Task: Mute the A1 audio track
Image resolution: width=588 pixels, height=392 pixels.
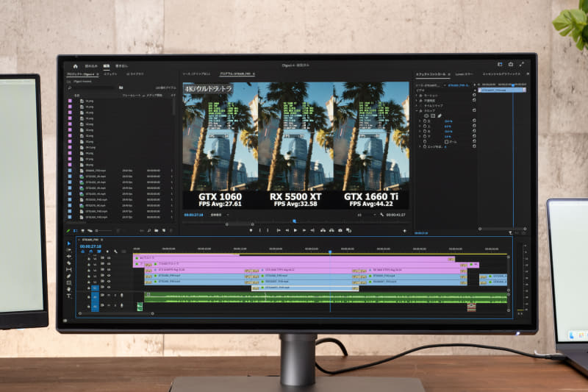Action: pos(109,296)
